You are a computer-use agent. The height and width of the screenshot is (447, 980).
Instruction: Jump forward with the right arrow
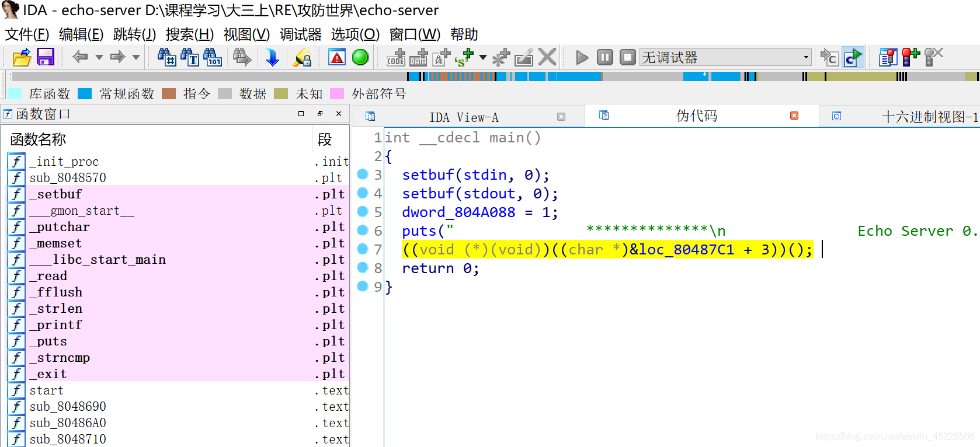click(118, 57)
